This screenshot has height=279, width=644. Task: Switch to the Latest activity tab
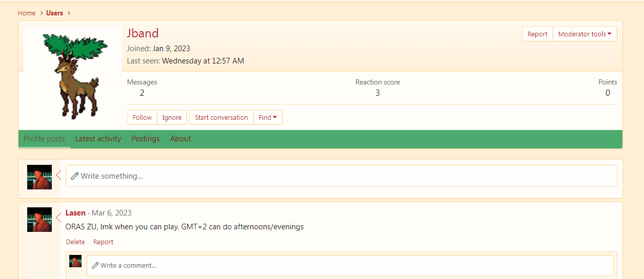(98, 139)
